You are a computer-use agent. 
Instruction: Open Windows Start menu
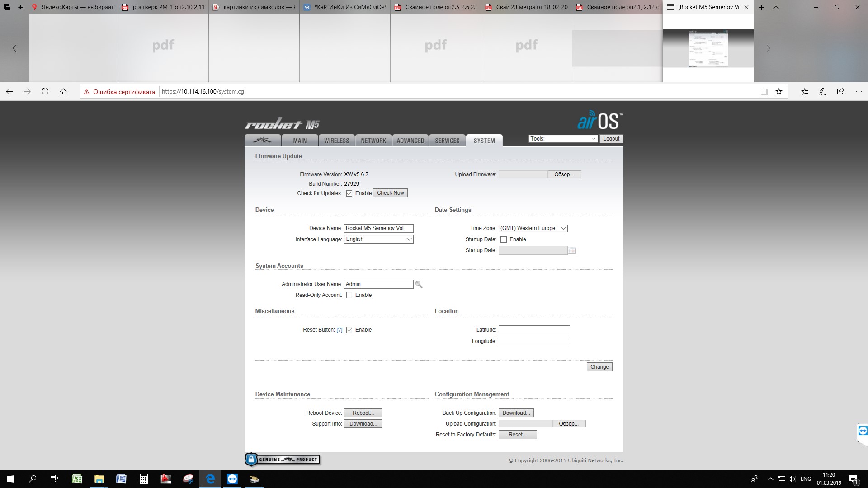(x=11, y=479)
